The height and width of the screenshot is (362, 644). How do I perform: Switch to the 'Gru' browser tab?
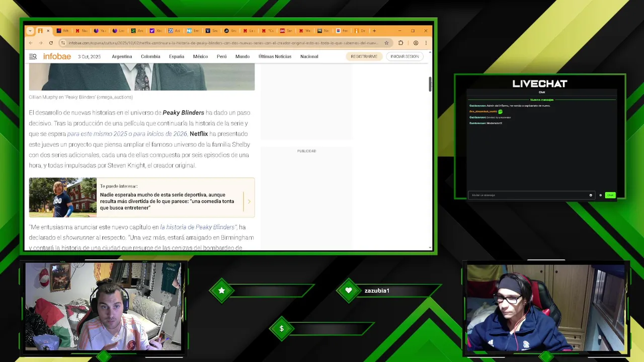(x=230, y=31)
